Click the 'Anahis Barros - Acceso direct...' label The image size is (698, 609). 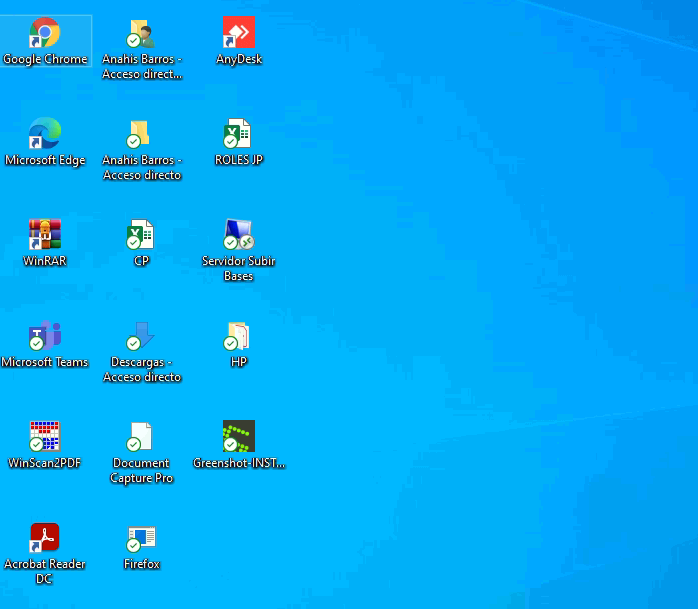tap(142, 66)
